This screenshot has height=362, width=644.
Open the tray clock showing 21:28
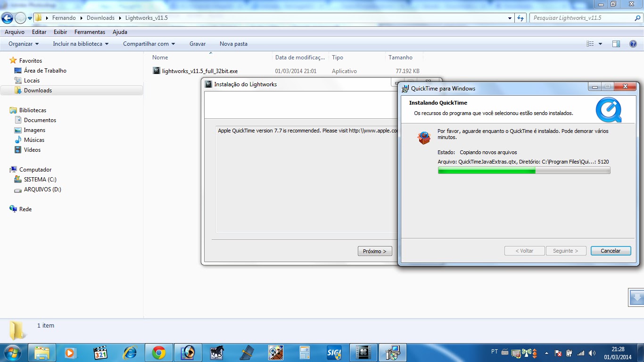(618, 353)
